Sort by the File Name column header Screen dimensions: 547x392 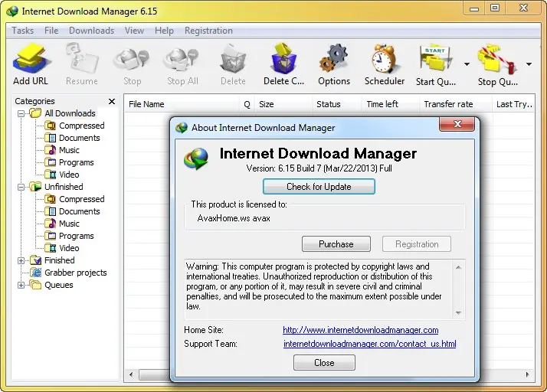(x=182, y=104)
